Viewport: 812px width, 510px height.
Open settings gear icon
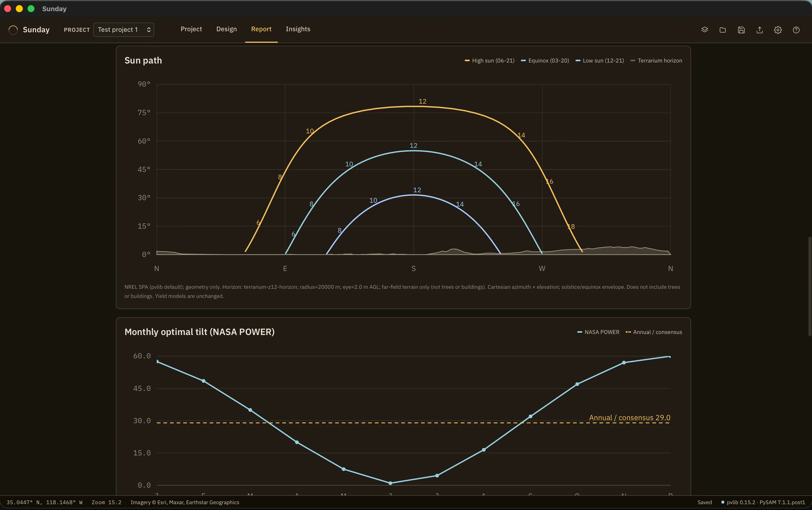pos(778,30)
